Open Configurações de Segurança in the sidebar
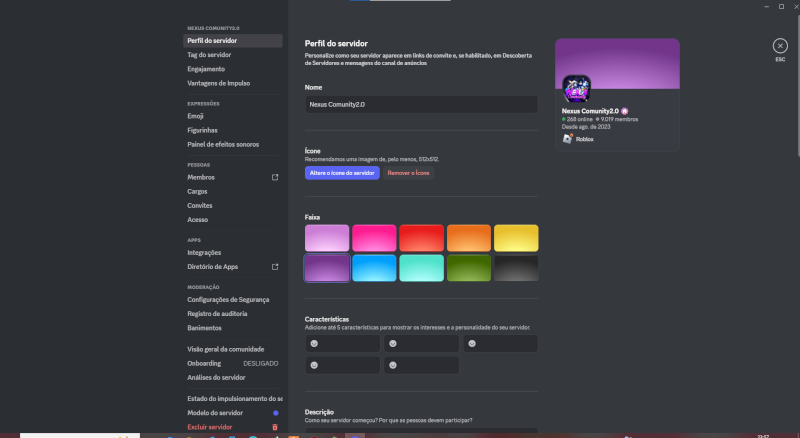 click(x=231, y=299)
